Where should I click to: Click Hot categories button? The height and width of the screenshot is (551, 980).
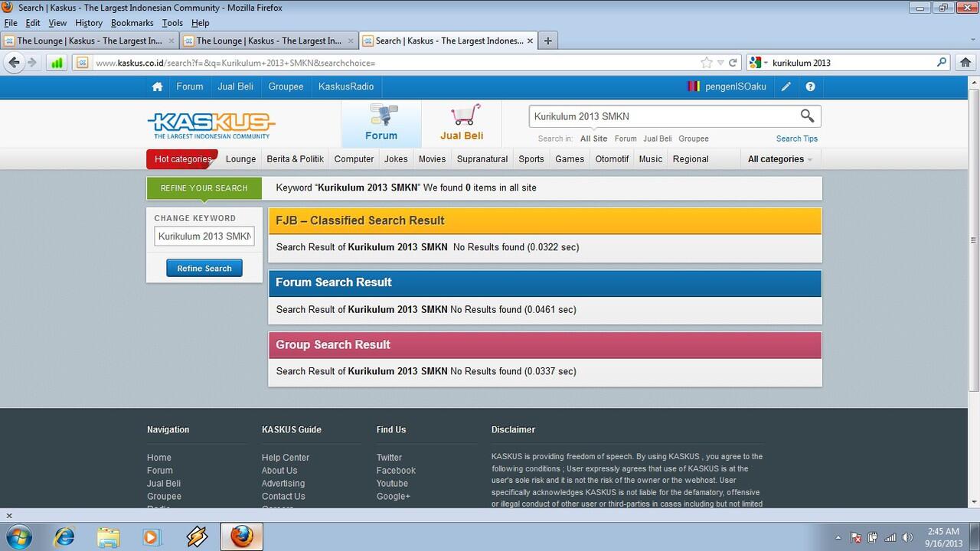pyautogui.click(x=182, y=159)
